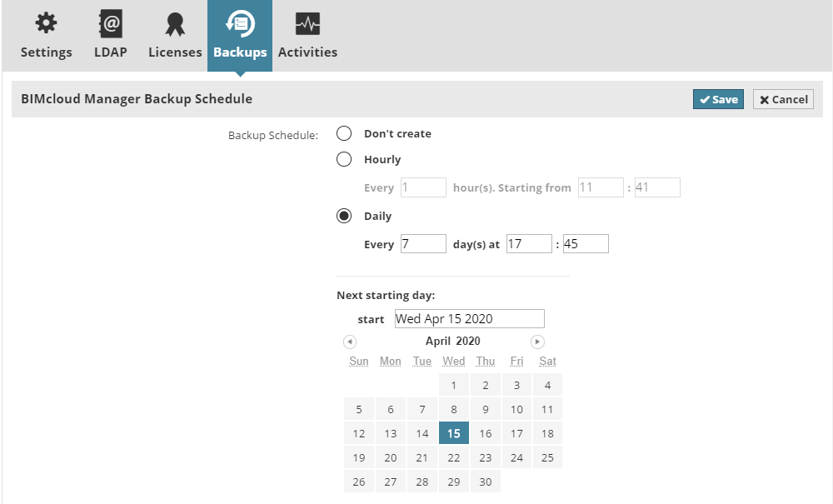Open the Licenses ribbon icon

(175, 24)
